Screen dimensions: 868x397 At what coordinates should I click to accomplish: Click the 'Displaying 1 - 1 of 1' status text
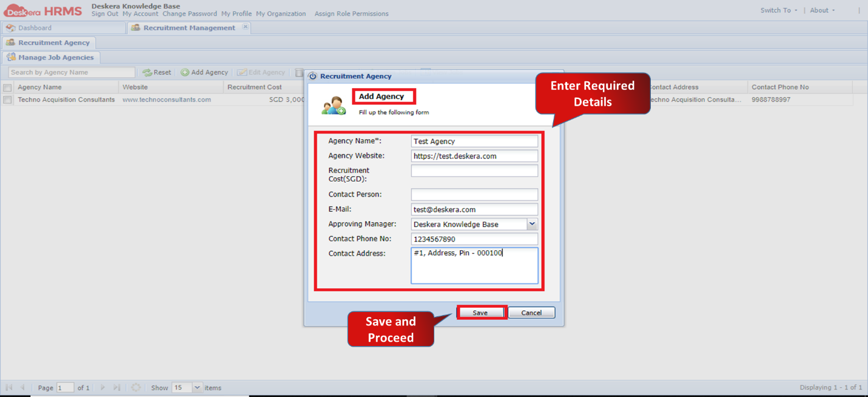831,387
